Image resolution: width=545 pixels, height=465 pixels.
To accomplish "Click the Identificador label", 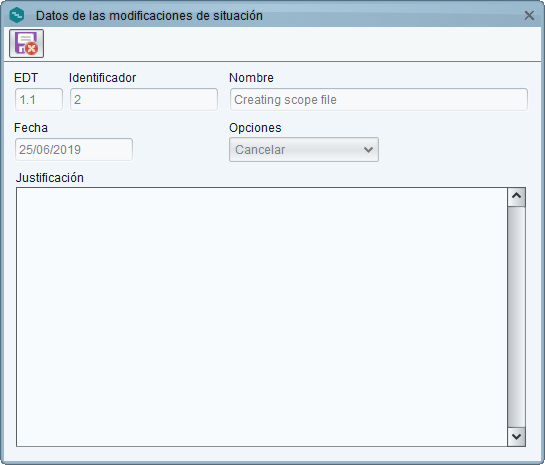I will coord(103,78).
